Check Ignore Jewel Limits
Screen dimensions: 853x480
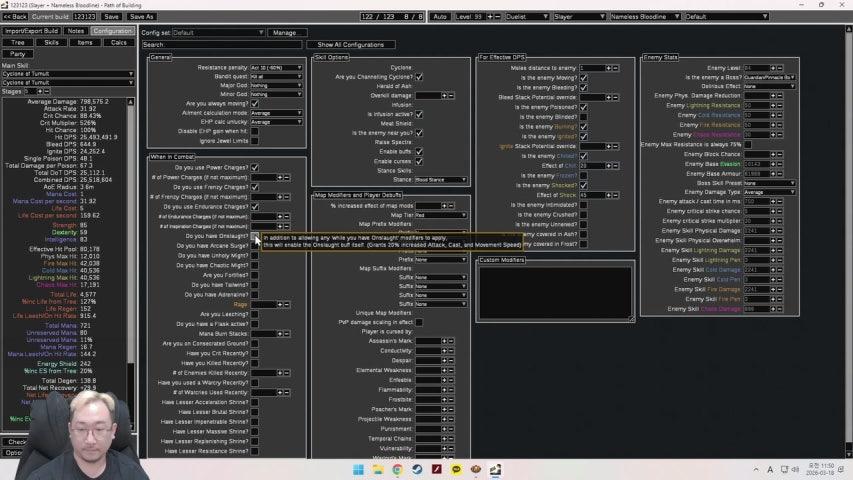coord(255,141)
